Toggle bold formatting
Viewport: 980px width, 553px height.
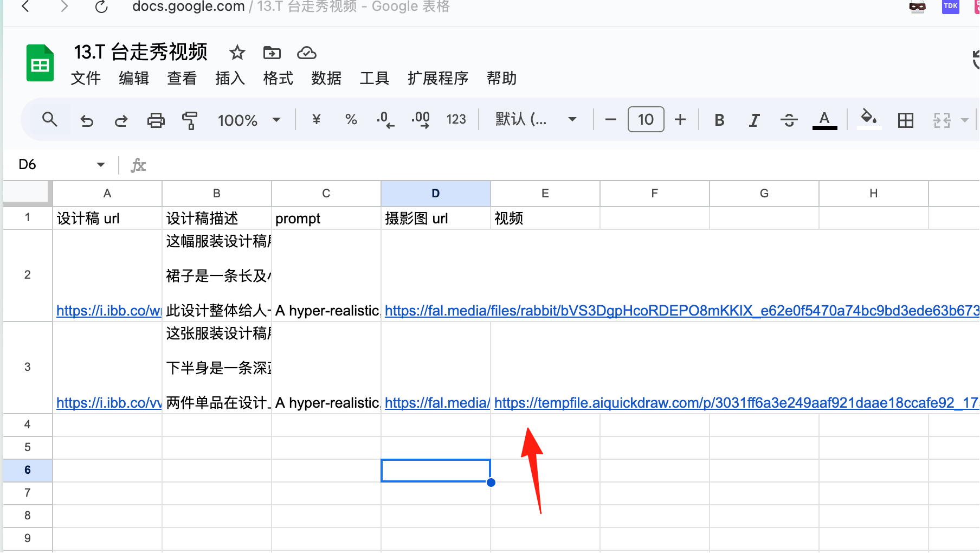[x=719, y=120]
